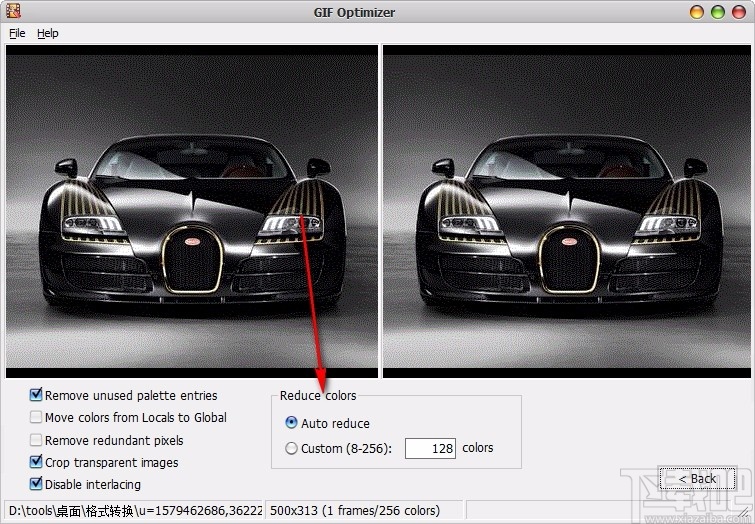Open the File menu
The height and width of the screenshot is (524, 755).
coord(17,33)
